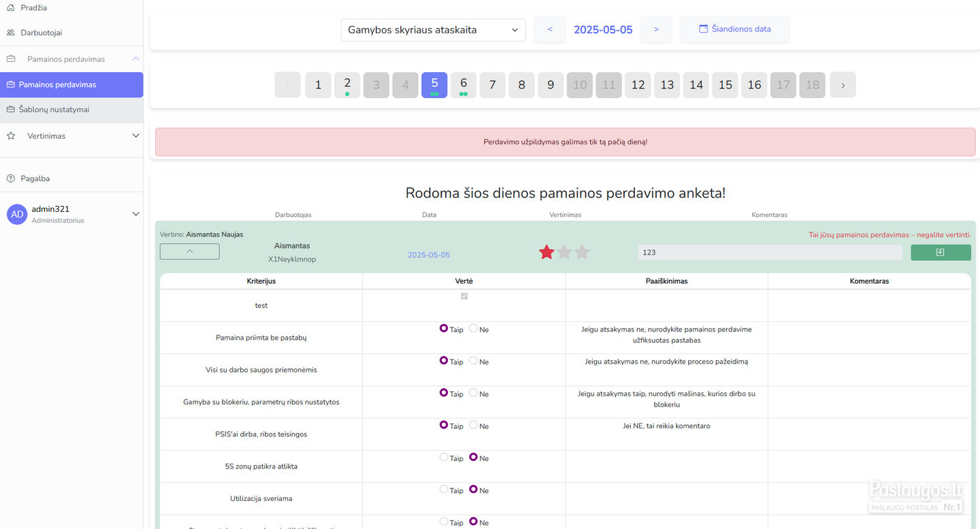Click the calendar icon in Šiandienos data
Screen dimensions: 980x529
coord(704,29)
